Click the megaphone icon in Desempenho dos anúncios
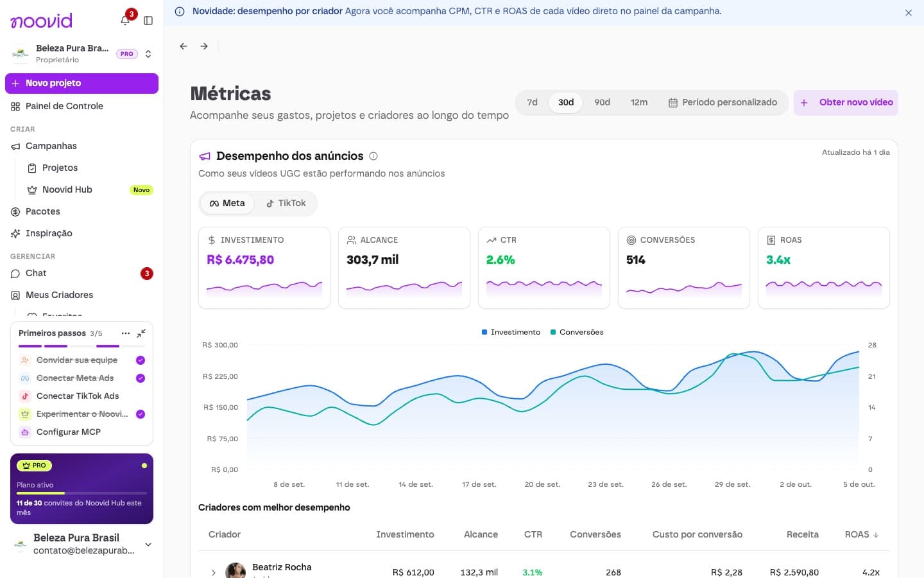This screenshot has width=924, height=578. pyautogui.click(x=205, y=156)
